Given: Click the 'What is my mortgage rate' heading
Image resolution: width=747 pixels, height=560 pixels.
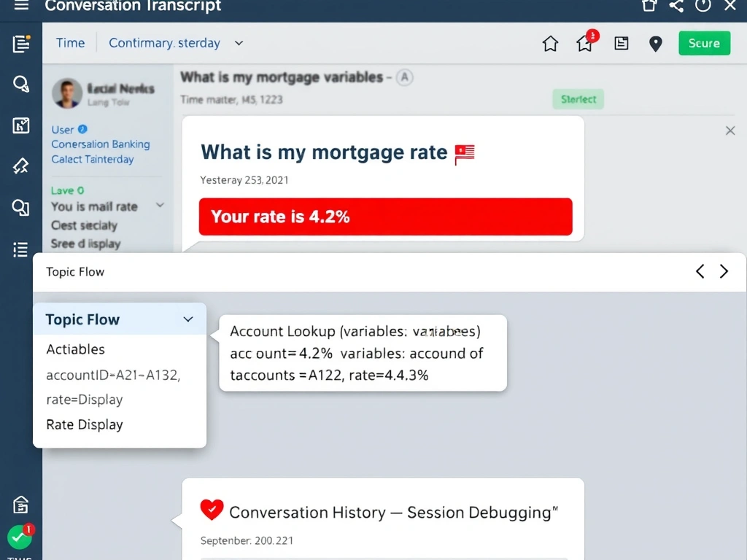Looking at the screenshot, I should [x=324, y=152].
